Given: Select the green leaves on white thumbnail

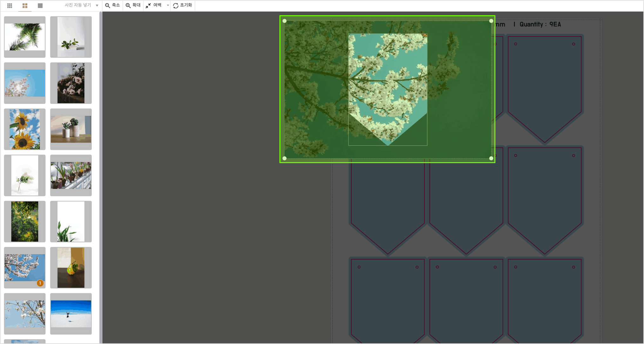Looking at the screenshot, I should click(x=71, y=222).
